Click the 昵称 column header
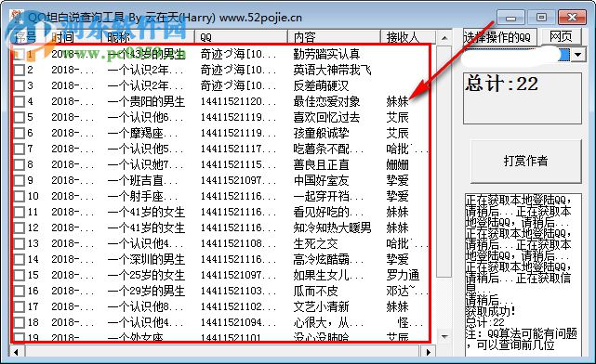 (x=148, y=37)
